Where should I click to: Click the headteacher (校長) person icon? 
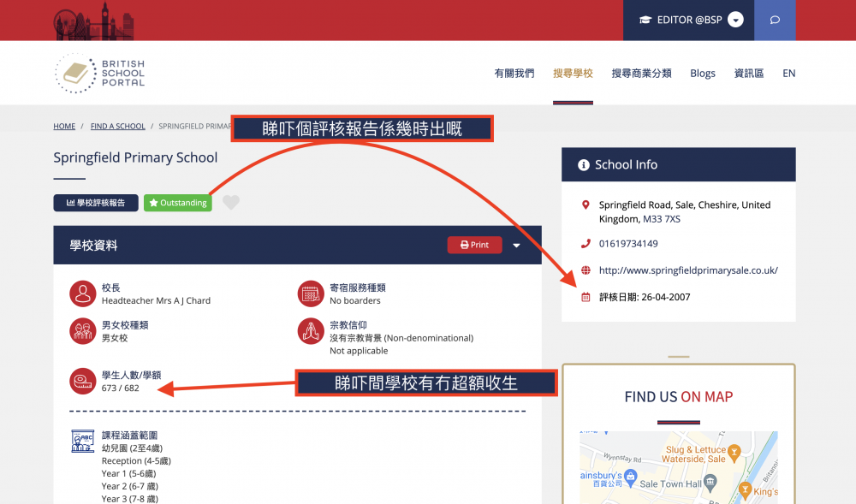[x=83, y=294]
